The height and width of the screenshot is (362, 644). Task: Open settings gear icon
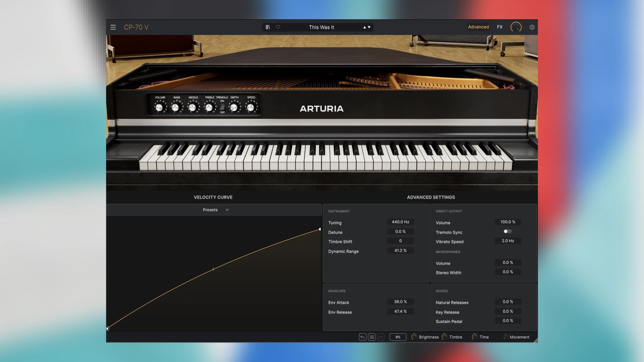[532, 27]
